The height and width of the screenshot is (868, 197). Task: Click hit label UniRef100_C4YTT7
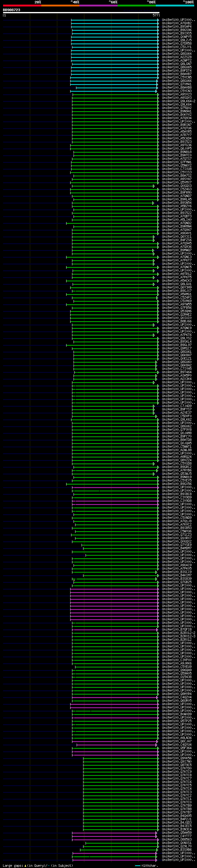click(x=177, y=836)
